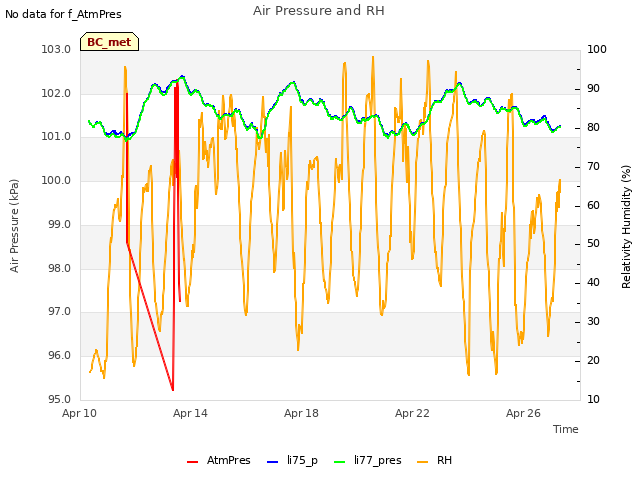Click the 30 humidity tick label
Image resolution: width=640 pixels, height=480 pixels.
593,322
